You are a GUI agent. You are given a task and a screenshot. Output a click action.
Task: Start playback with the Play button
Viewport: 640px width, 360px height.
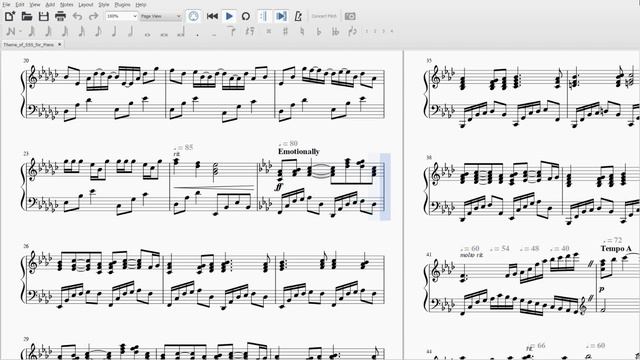pyautogui.click(x=229, y=16)
